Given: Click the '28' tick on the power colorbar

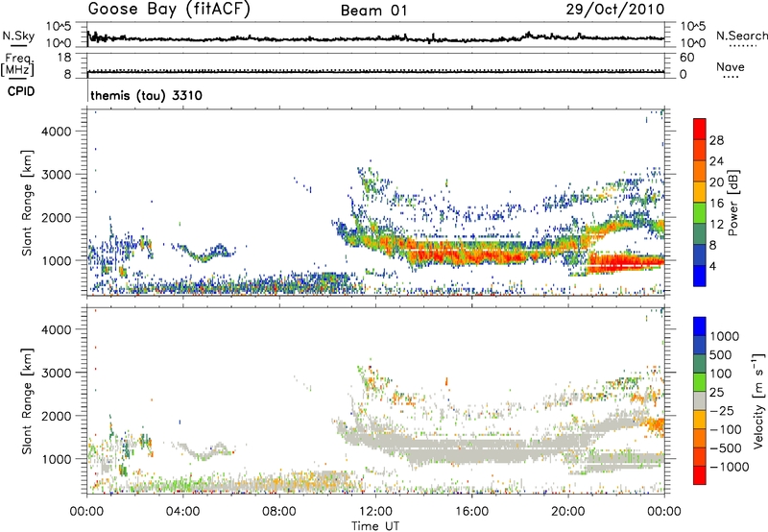Looking at the screenshot, I should (x=716, y=140).
